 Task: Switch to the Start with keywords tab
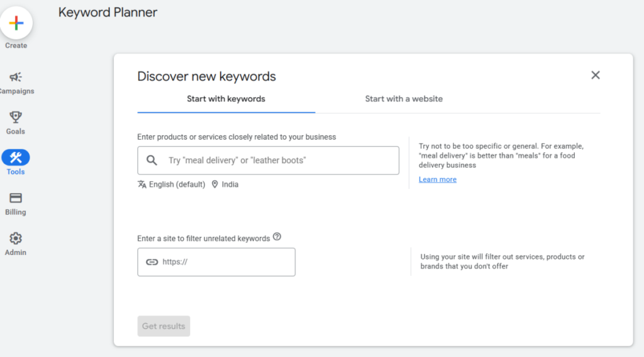point(226,99)
